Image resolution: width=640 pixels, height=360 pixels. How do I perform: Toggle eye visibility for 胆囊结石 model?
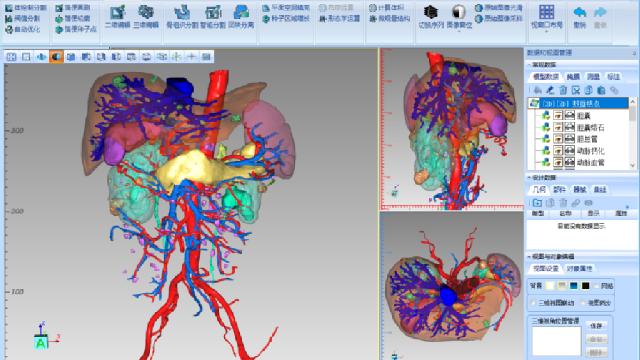coord(558,128)
